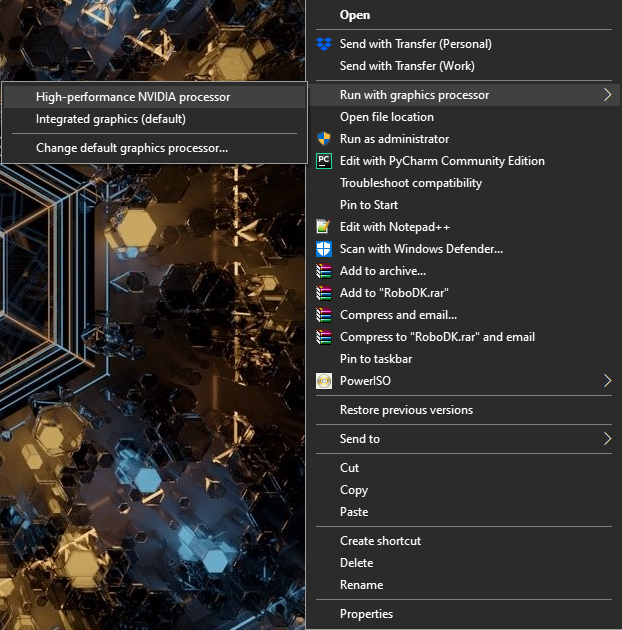Pin the item to taskbar

376,359
